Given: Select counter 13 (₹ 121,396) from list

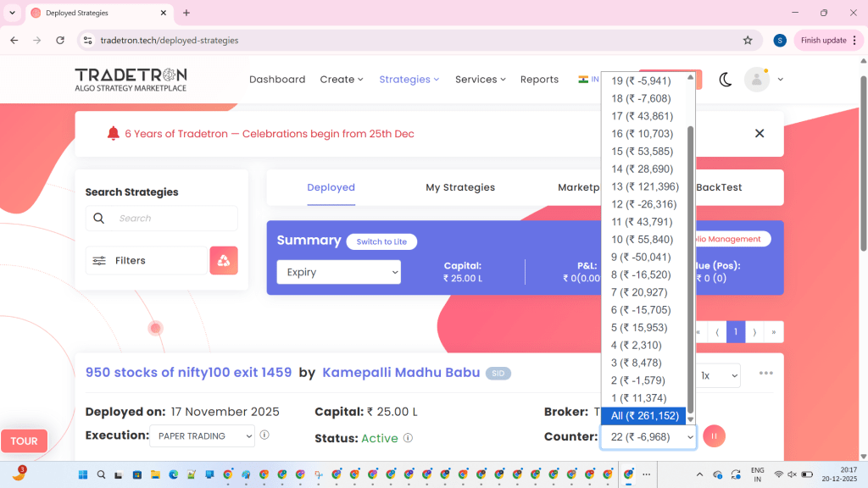Looking at the screenshot, I should [x=645, y=186].
